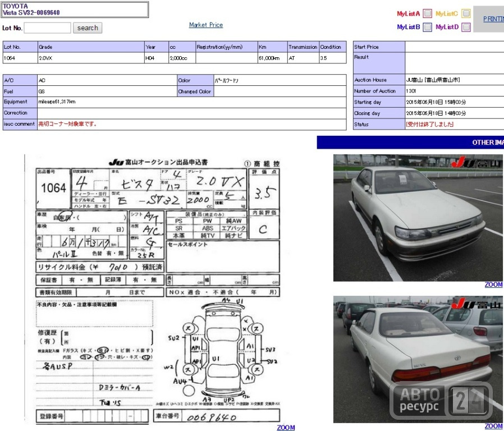Open ZOOM link under auction sheet
The image size is (504, 431).
pyautogui.click(x=286, y=427)
